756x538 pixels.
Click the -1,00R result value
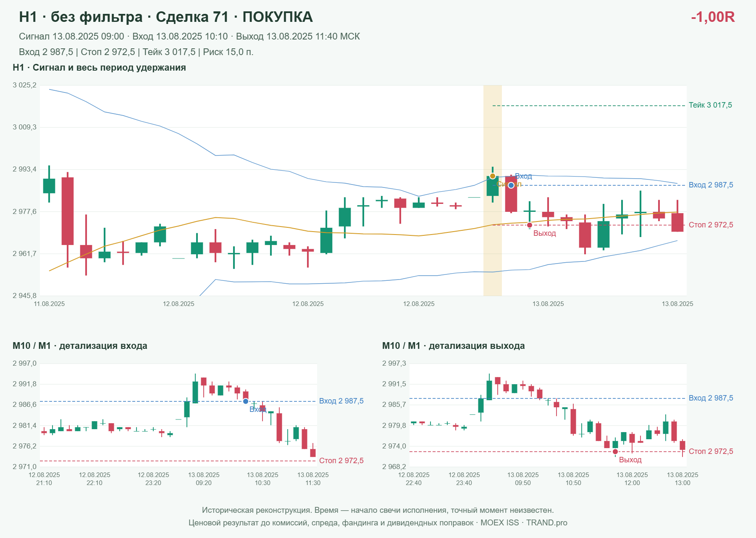(x=713, y=17)
